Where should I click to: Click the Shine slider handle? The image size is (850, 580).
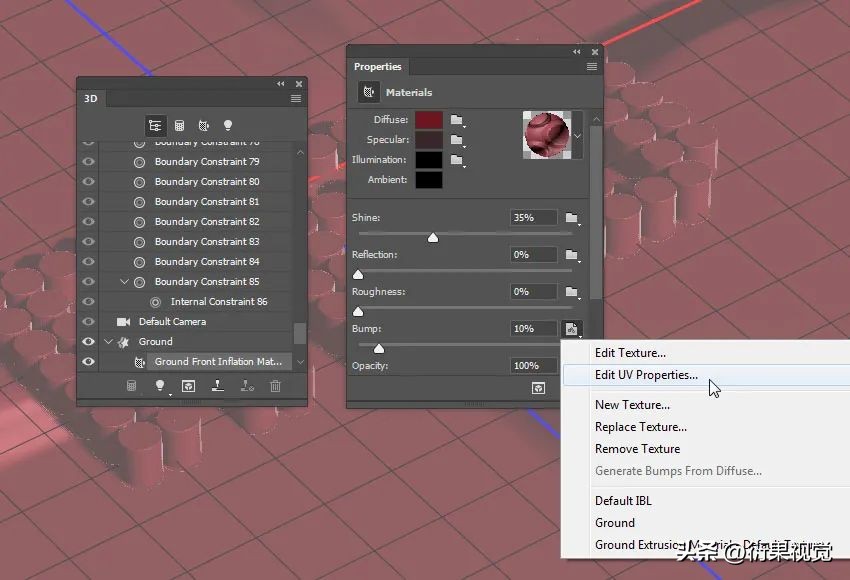(433, 238)
